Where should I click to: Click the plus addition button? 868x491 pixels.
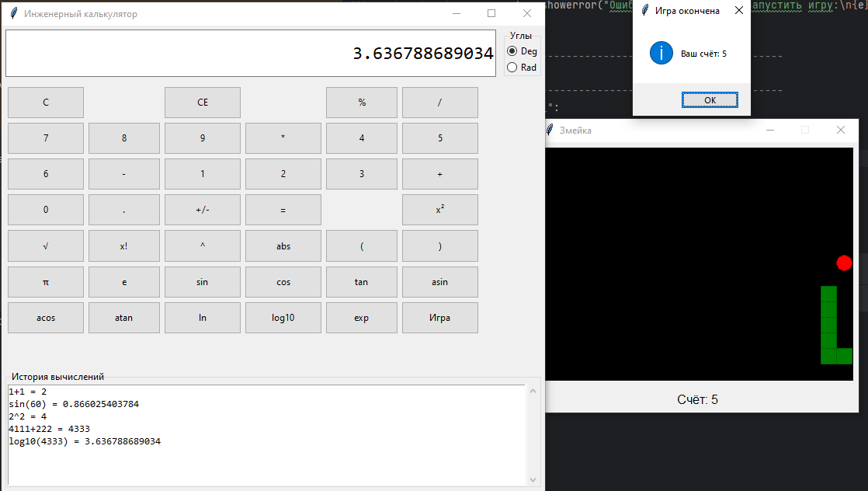click(x=440, y=174)
